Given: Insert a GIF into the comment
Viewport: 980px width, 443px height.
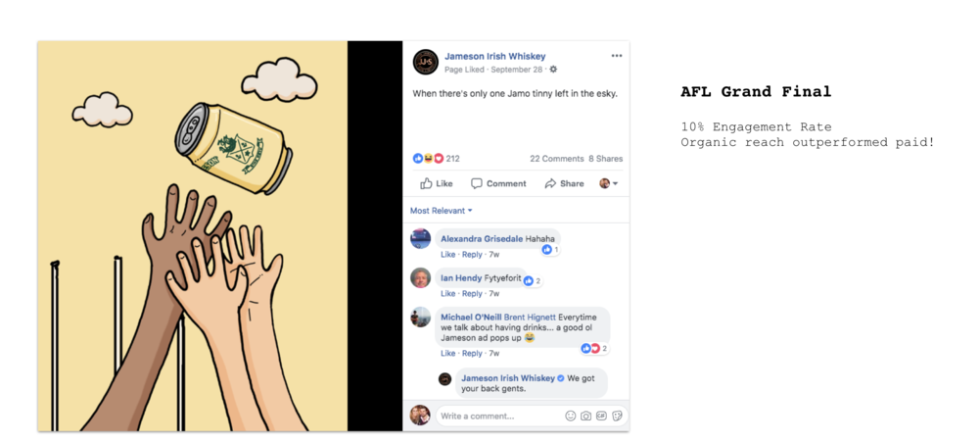Looking at the screenshot, I should click(600, 416).
